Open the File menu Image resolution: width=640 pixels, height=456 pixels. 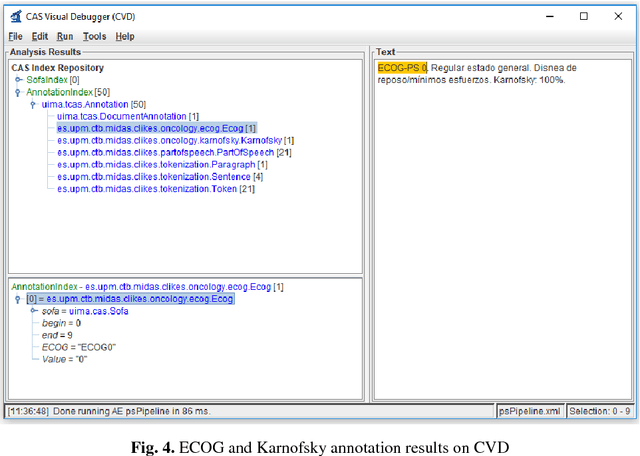[15, 36]
